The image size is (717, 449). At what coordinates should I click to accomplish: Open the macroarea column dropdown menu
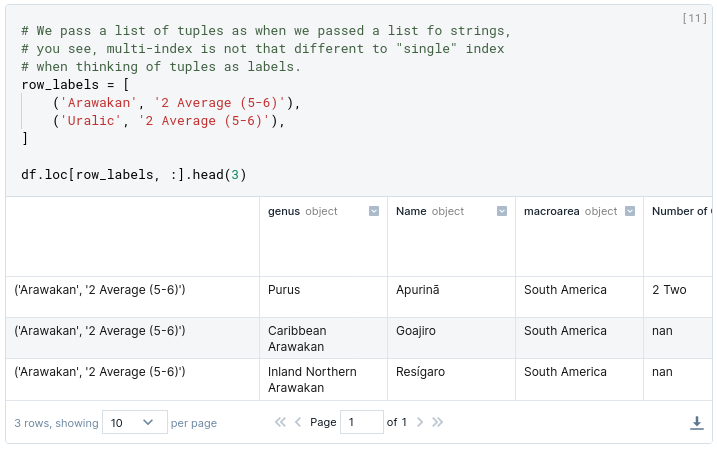630,211
